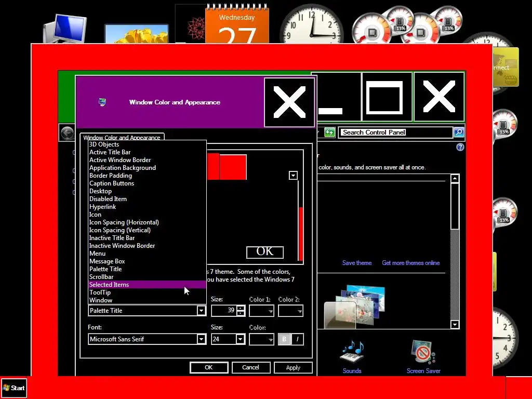Choose Icon Spacing (Vertical)

(147, 230)
